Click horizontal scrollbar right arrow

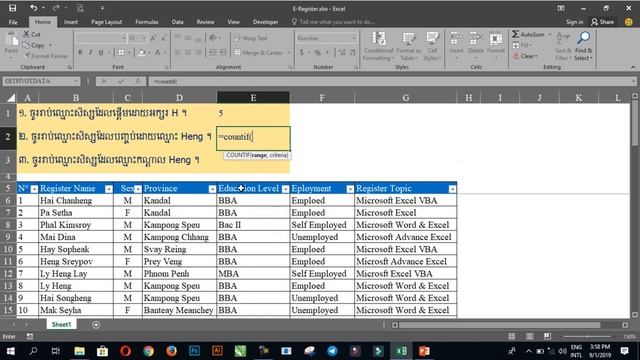(x=625, y=325)
